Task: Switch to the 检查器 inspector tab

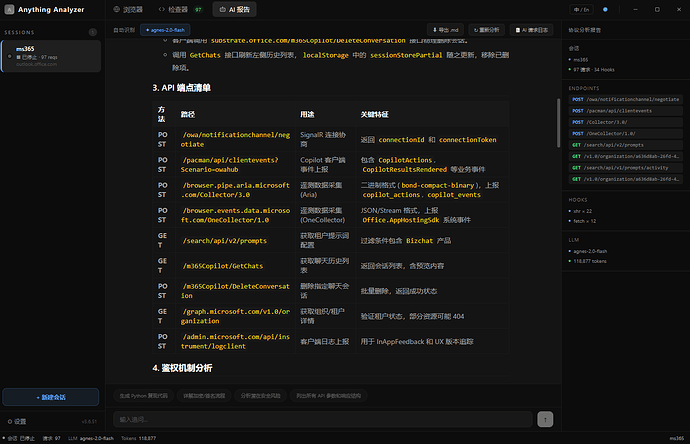Action: point(180,9)
